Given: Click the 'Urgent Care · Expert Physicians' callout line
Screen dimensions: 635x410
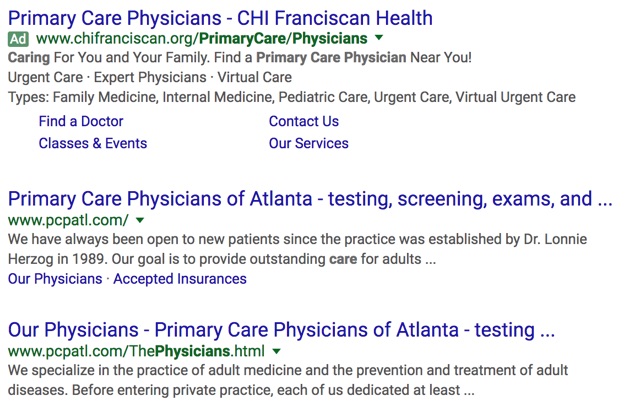Looking at the screenshot, I should coord(149,77).
